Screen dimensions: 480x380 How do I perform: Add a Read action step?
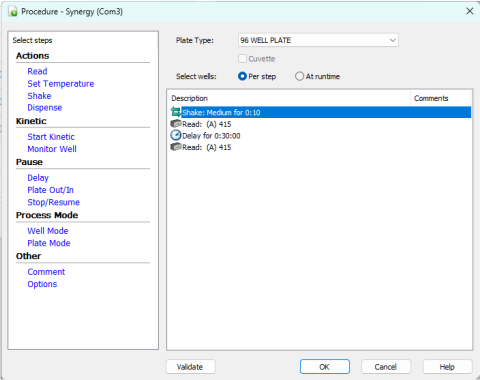(37, 71)
